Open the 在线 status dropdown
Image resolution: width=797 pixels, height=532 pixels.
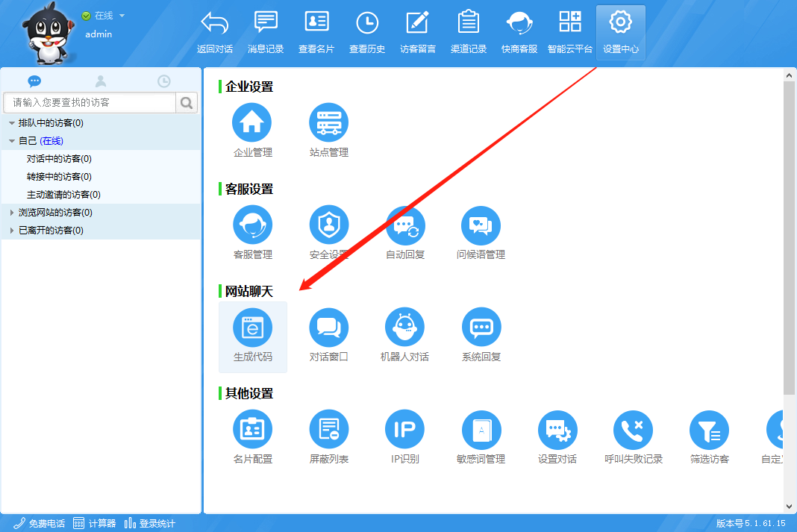122,16
